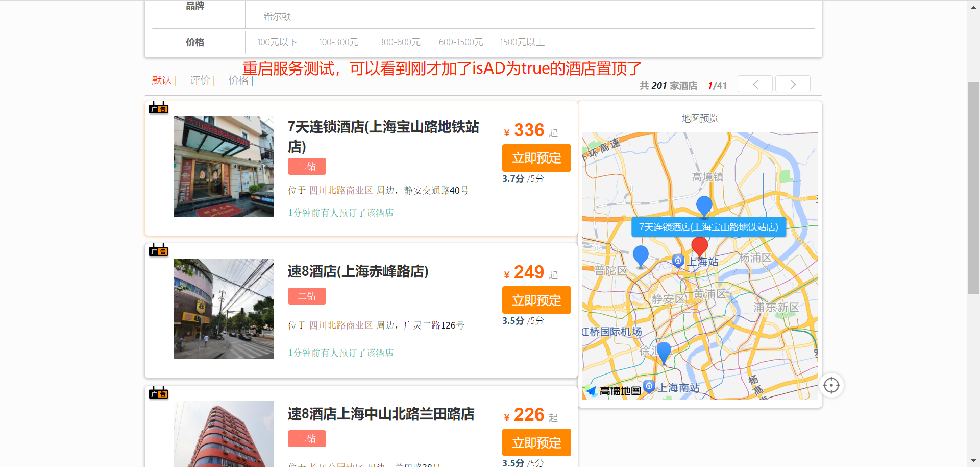Click the 高德地图 logo on map
The height and width of the screenshot is (467, 980).
pyautogui.click(x=613, y=391)
